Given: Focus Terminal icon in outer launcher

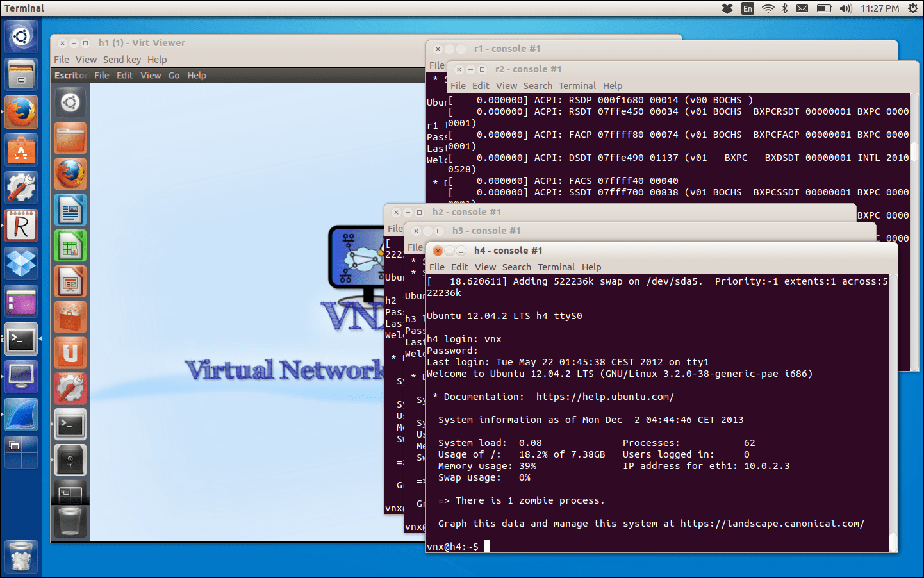Looking at the screenshot, I should tap(21, 339).
